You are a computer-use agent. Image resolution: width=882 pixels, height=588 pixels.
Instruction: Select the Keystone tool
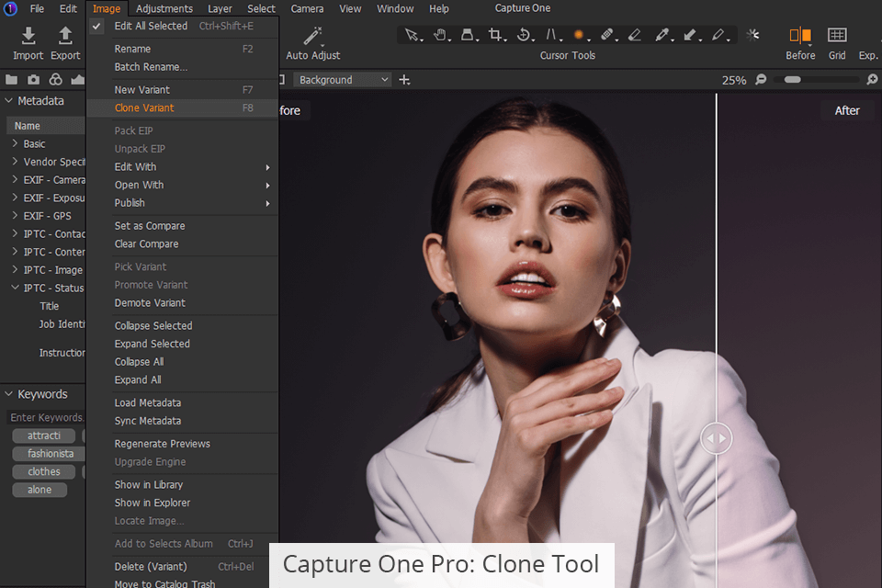tap(551, 36)
